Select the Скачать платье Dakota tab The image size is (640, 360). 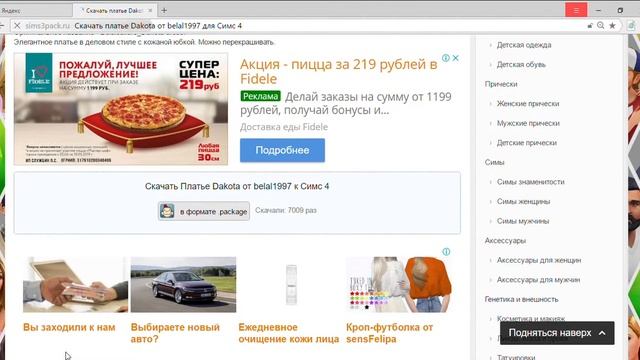[115, 11]
